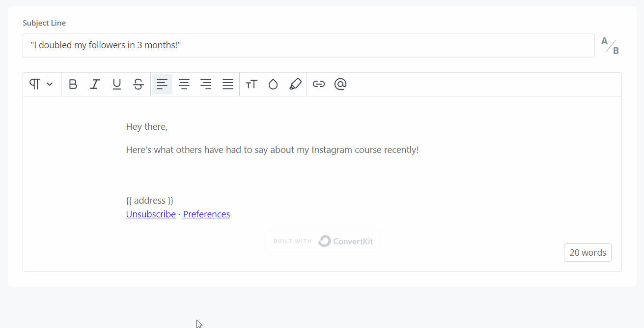Apply strikethrough formatting
Viewport: 644px width, 328px height.
[139, 85]
